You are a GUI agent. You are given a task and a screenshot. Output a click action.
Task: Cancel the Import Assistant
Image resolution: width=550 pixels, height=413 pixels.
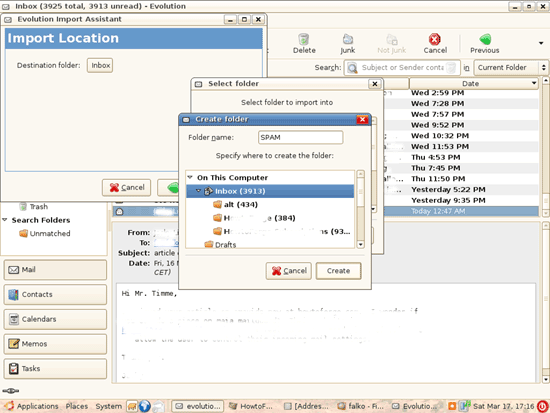(126, 187)
